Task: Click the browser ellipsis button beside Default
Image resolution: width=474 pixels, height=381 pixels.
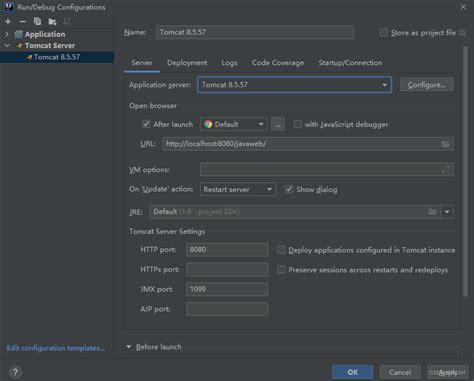Action: coord(278,124)
